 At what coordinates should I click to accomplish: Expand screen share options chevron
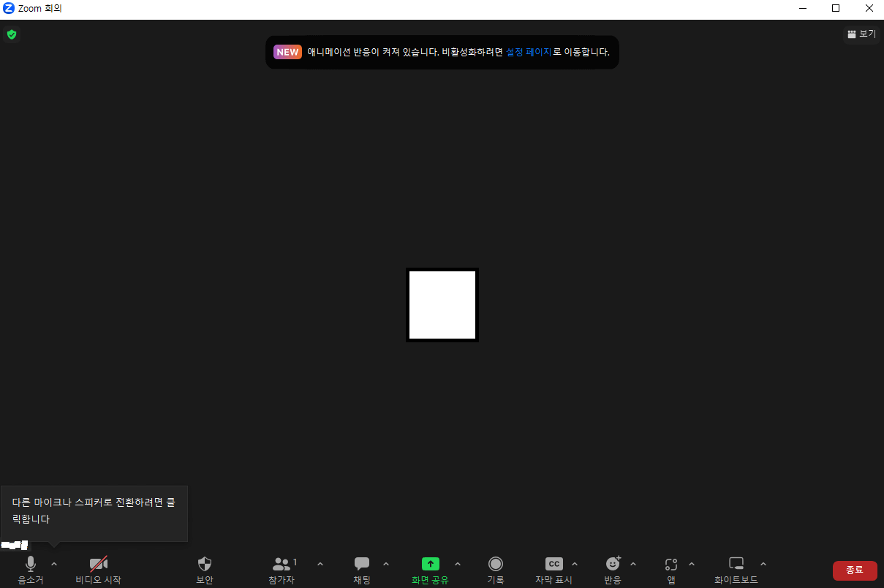(x=458, y=564)
